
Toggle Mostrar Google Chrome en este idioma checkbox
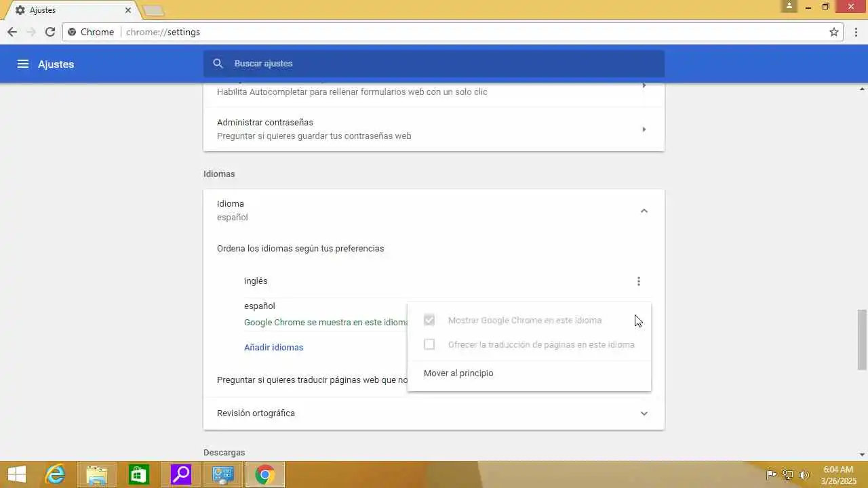tap(429, 320)
